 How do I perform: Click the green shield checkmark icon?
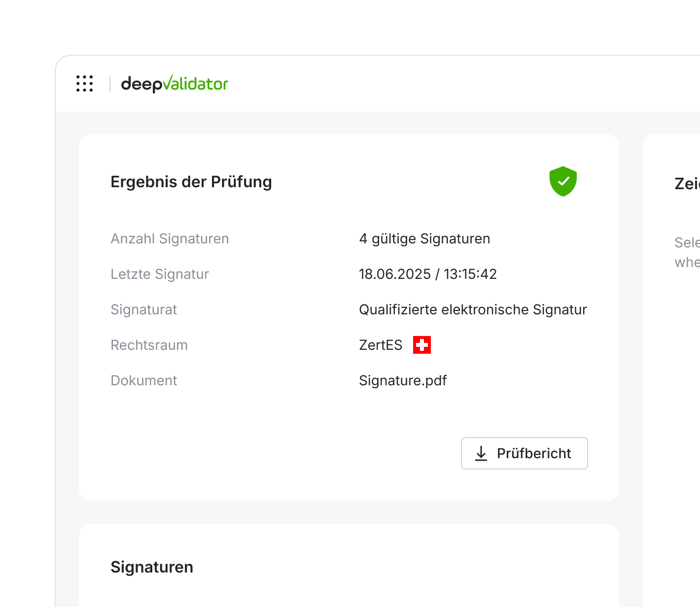coord(563,181)
